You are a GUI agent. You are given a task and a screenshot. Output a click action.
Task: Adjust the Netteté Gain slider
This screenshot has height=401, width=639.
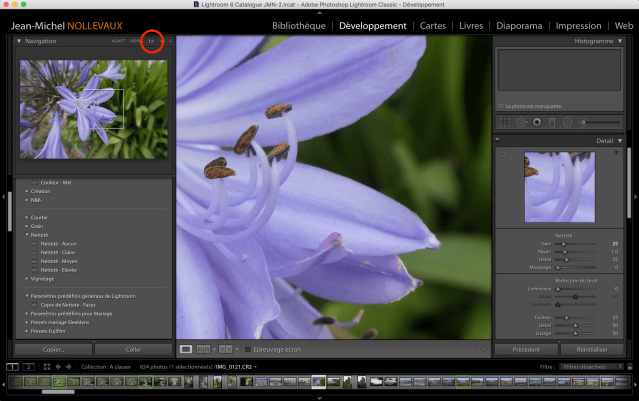(575, 244)
